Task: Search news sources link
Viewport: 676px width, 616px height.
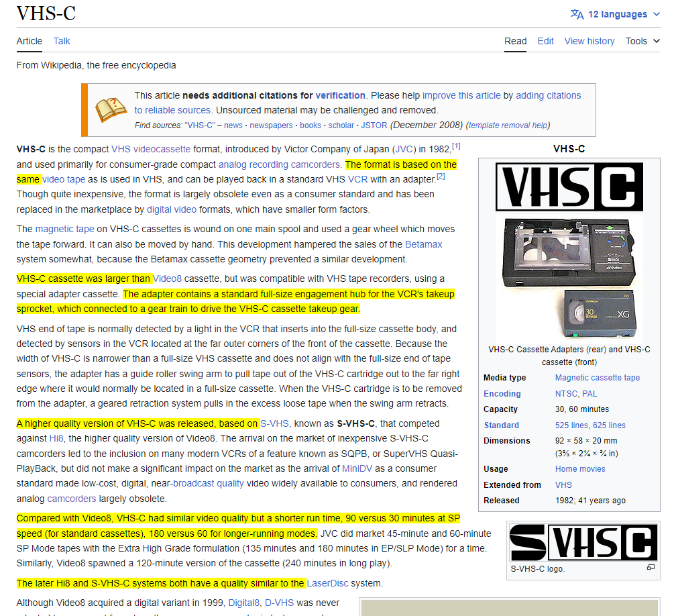Action: 233,125
